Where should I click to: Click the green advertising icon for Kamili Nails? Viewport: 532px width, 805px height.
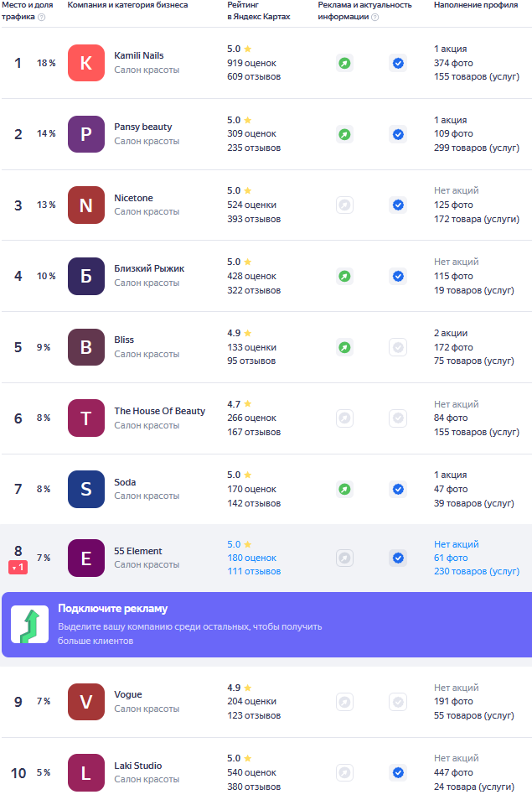pyautogui.click(x=344, y=63)
